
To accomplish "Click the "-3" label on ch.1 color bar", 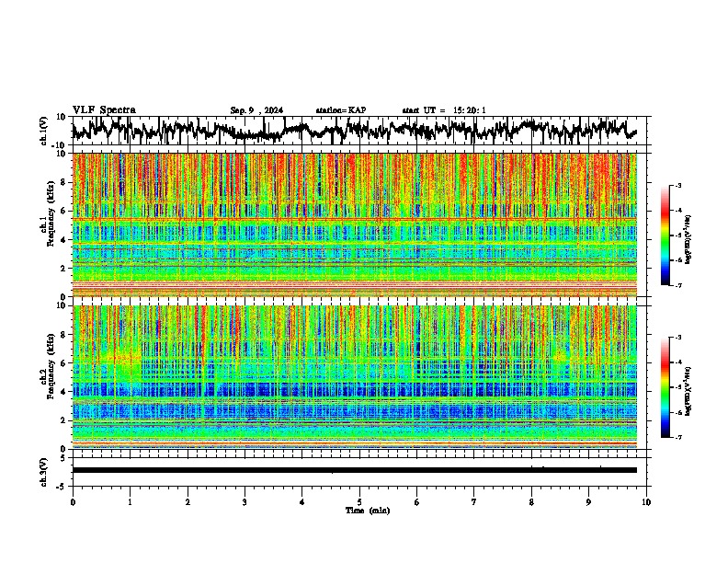I will (678, 185).
